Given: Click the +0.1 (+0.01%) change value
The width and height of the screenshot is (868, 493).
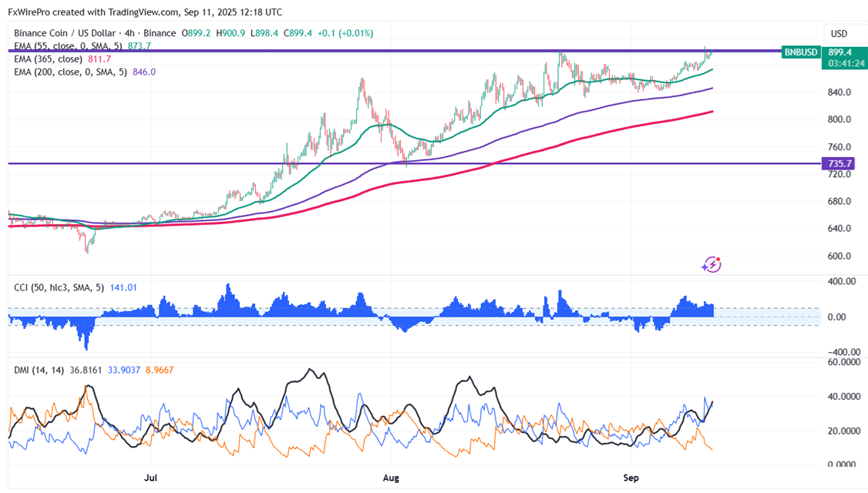Looking at the screenshot, I should pos(345,33).
